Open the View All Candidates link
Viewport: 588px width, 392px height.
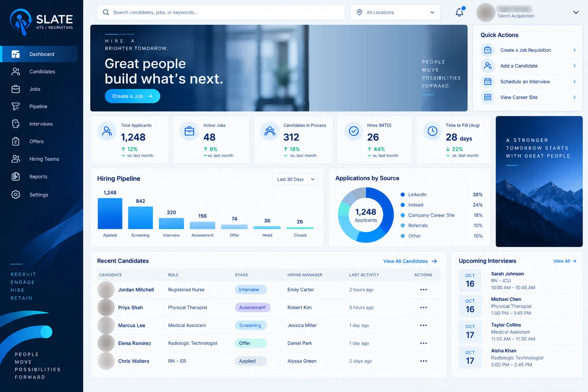[410, 261]
